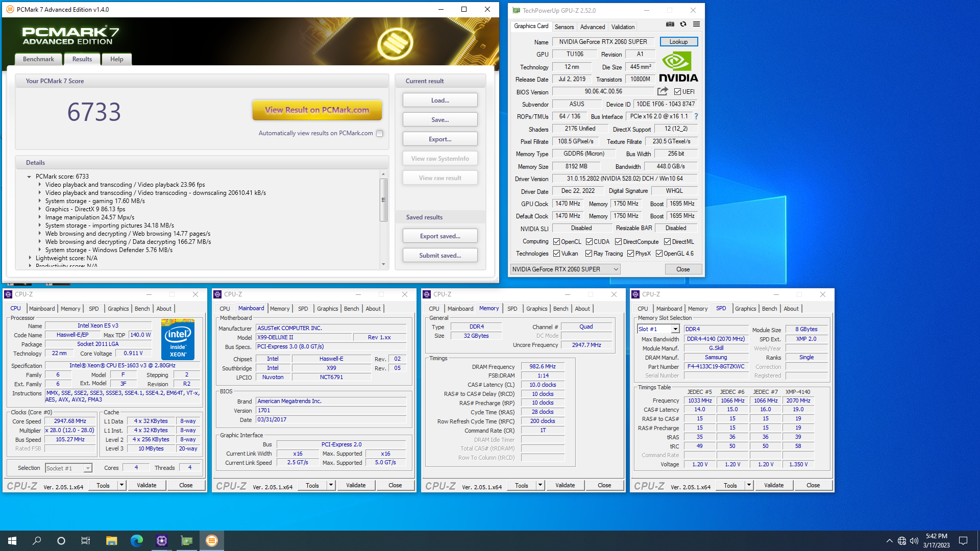Click the NVIDIA logo in GPU-Z

coord(678,66)
